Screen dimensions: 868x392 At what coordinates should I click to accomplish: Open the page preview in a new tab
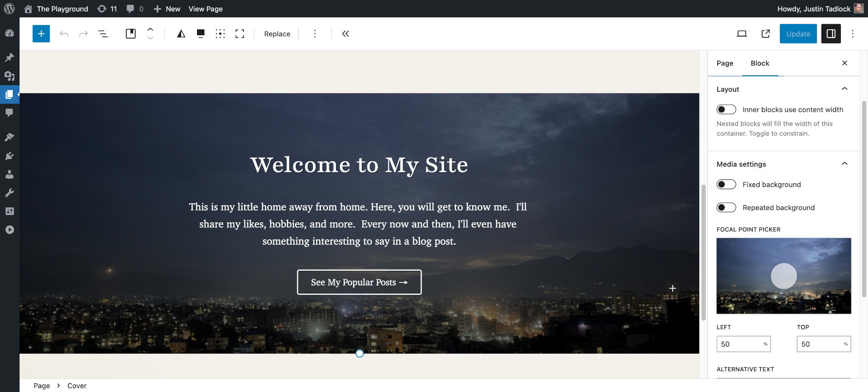[765, 34]
